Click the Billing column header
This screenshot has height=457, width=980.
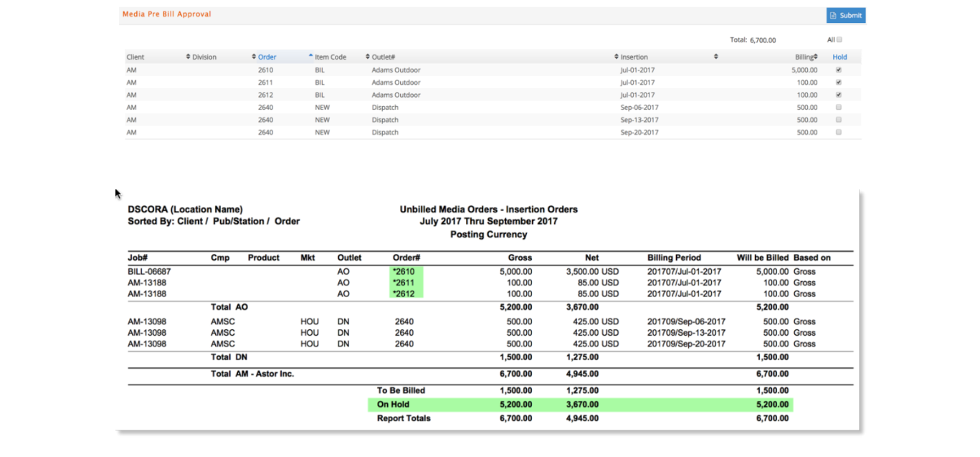click(804, 57)
